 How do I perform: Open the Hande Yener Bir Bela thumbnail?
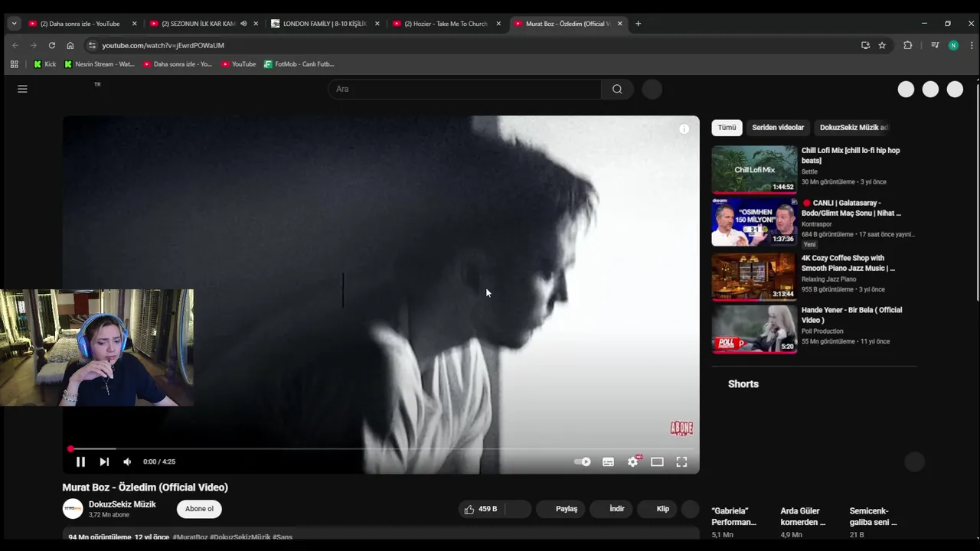click(754, 329)
